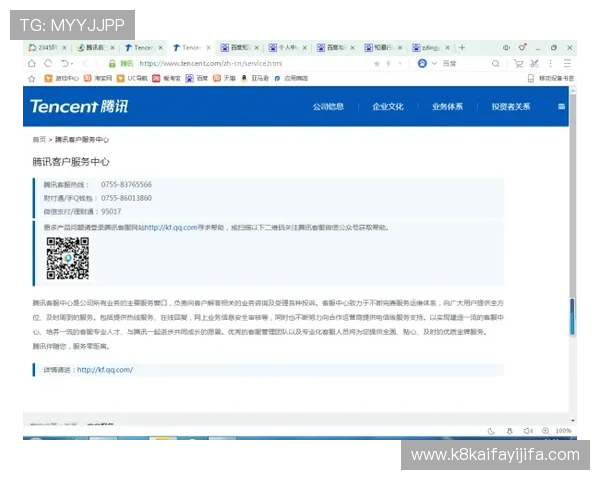Open the search engine chooser chevron
The width and height of the screenshot is (600, 480).
(434, 64)
